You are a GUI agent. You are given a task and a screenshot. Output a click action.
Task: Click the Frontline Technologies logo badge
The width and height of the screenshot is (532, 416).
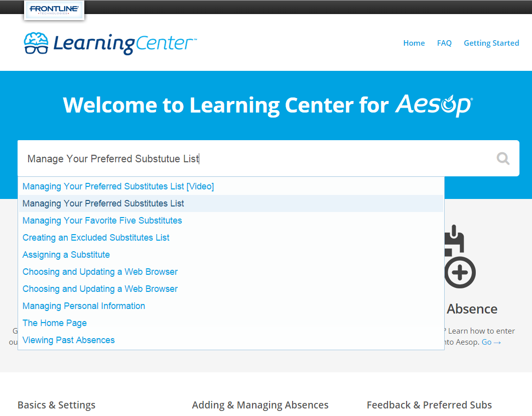coord(54,10)
